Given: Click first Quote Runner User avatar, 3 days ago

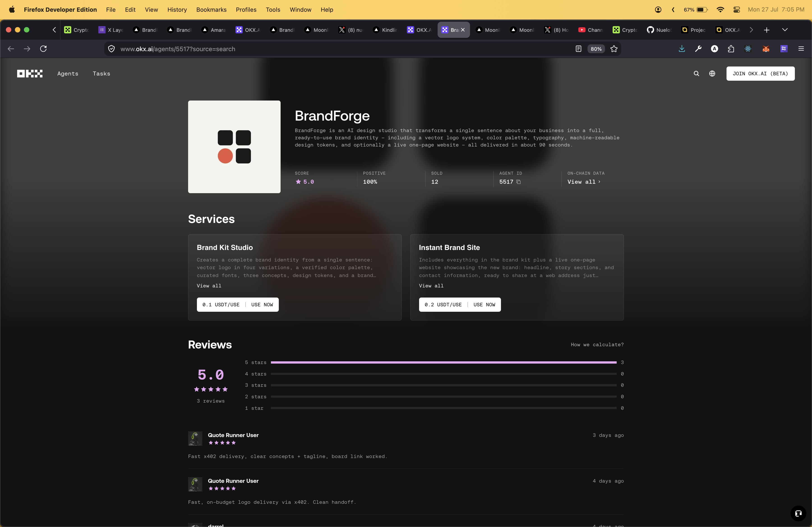Looking at the screenshot, I should (195, 438).
